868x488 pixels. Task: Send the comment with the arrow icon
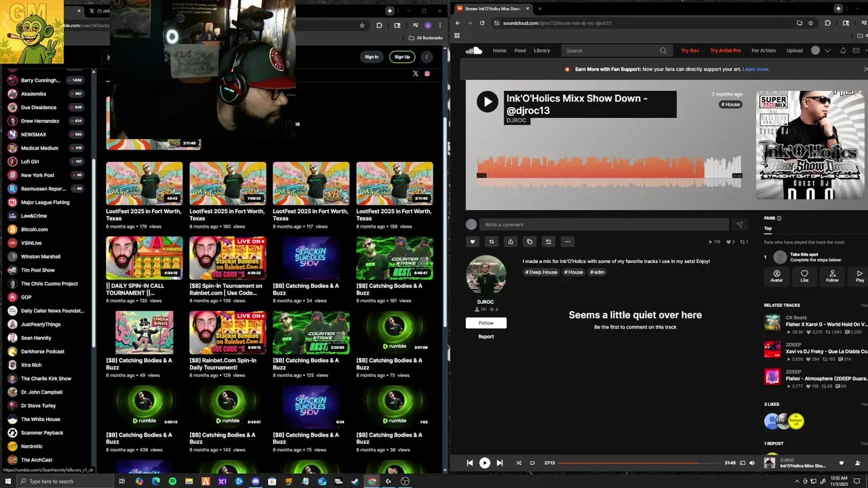point(739,224)
